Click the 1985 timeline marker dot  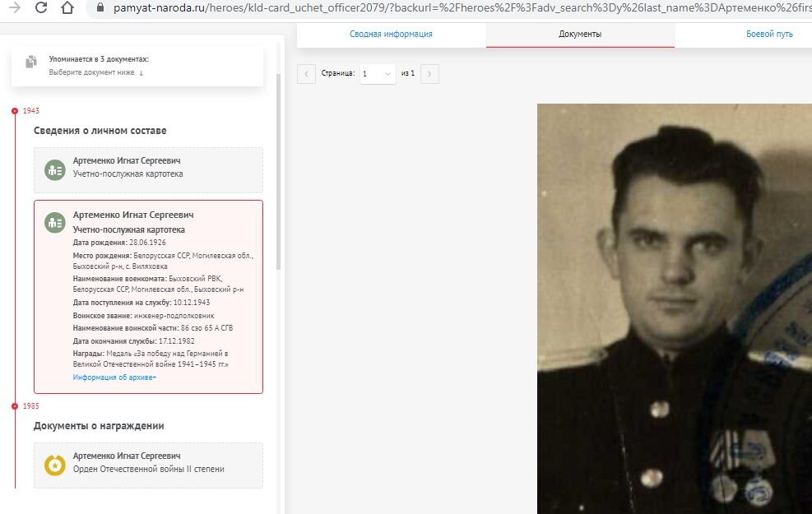[15, 406]
